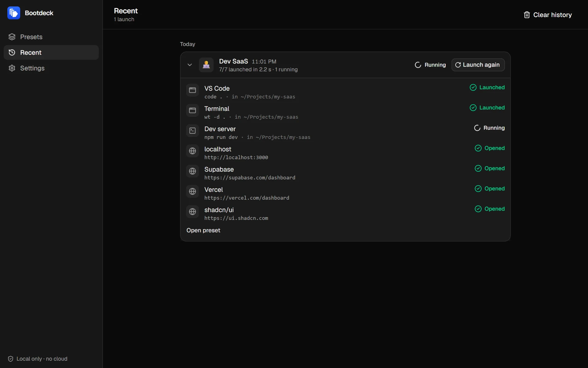Select the Recent sidebar item
The image size is (588, 368).
(x=51, y=52)
